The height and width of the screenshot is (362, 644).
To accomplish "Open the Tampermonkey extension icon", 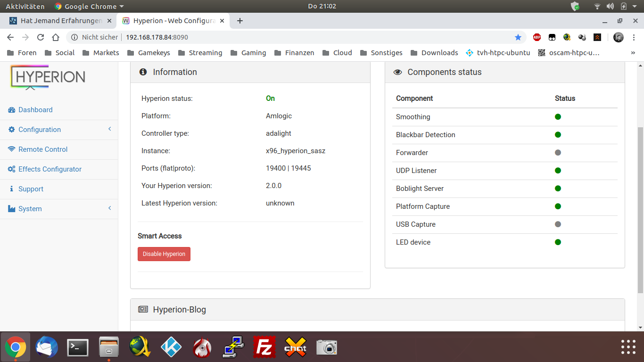I will point(552,37).
